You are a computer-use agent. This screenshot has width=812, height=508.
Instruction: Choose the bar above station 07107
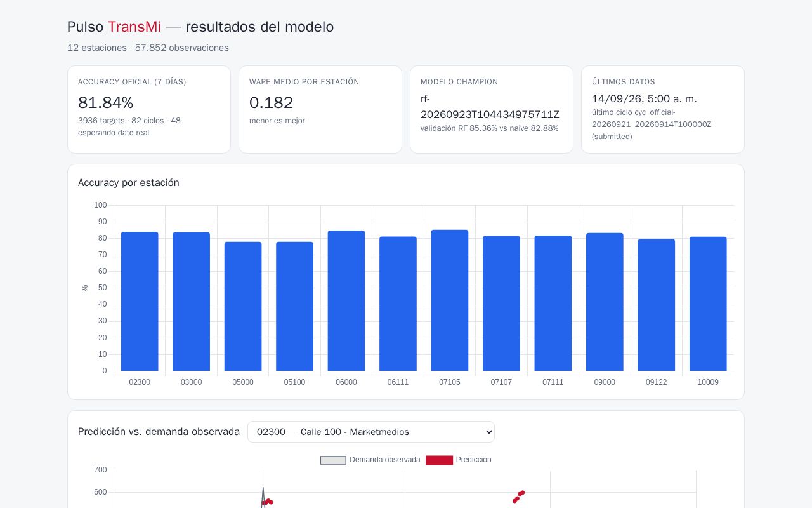[x=501, y=304]
